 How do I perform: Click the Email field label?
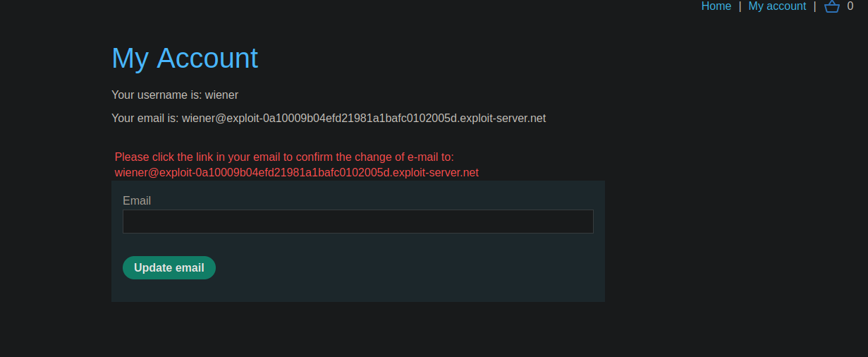[137, 201]
